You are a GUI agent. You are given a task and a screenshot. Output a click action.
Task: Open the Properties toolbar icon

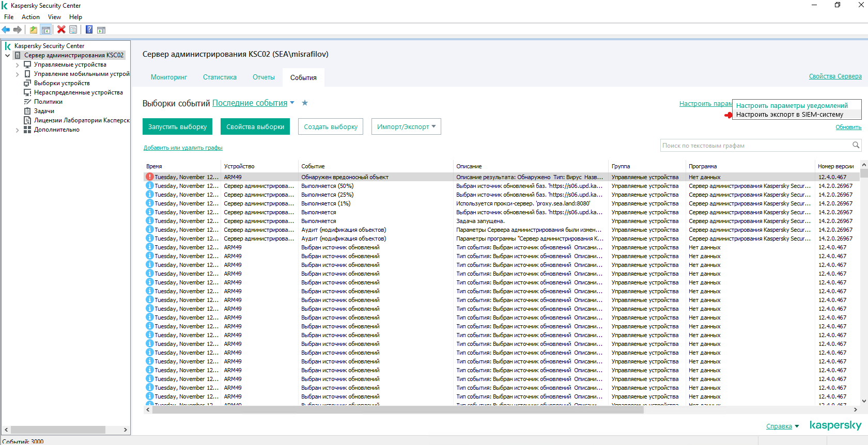pyautogui.click(x=73, y=30)
